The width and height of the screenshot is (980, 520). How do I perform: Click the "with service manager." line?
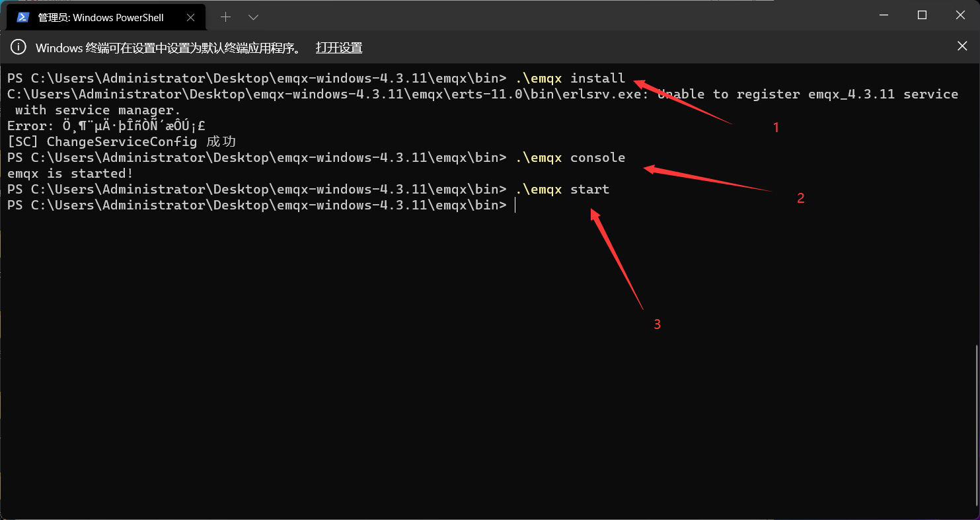[98, 110]
